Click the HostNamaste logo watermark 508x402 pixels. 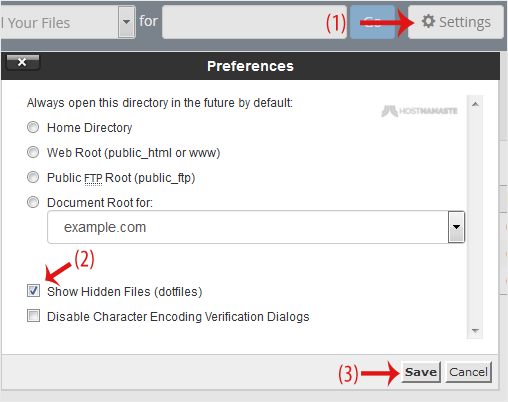[x=419, y=111]
